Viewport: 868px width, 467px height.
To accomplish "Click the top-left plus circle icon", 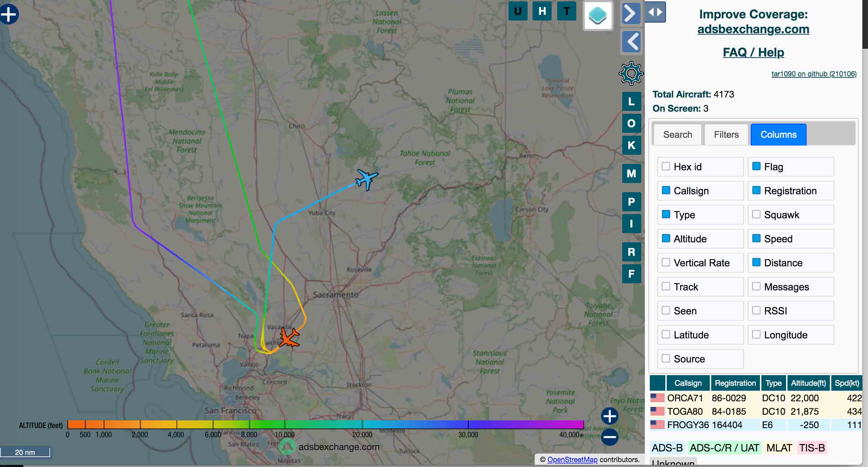I will pos(9,14).
